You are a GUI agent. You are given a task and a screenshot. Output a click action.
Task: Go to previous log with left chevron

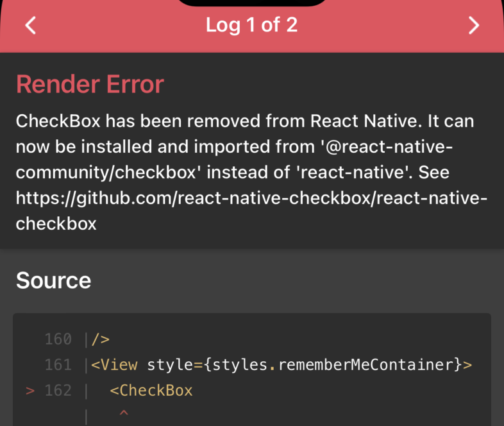point(31,26)
